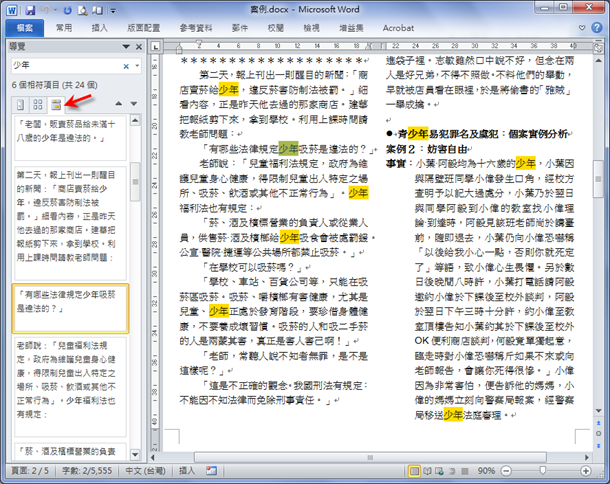This screenshot has width=610, height=484.
Task: Switch to the 檢視 ribbon tab
Action: tap(311, 28)
